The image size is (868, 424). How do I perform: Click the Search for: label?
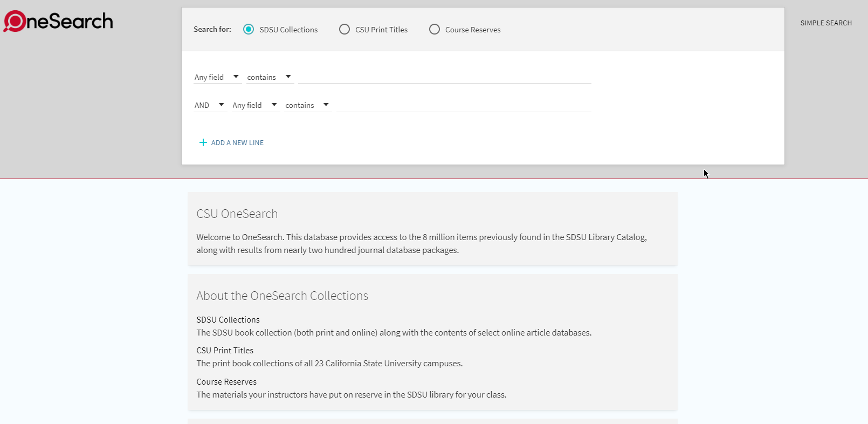[x=212, y=29]
